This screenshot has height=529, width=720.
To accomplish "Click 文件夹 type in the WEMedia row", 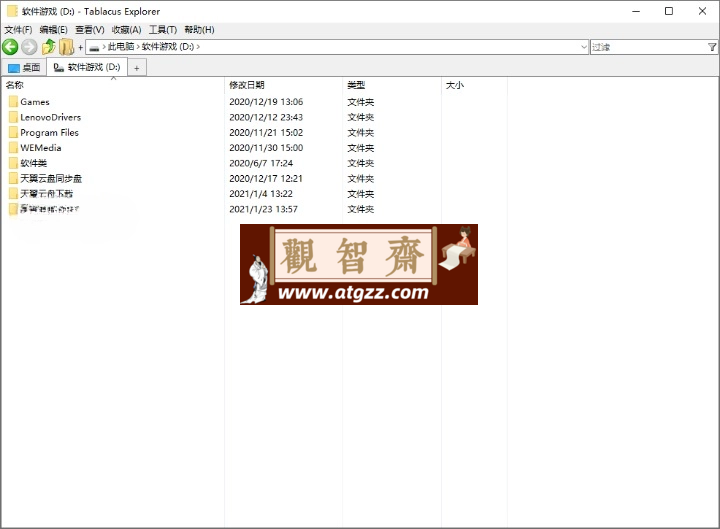I will pyautogui.click(x=360, y=148).
